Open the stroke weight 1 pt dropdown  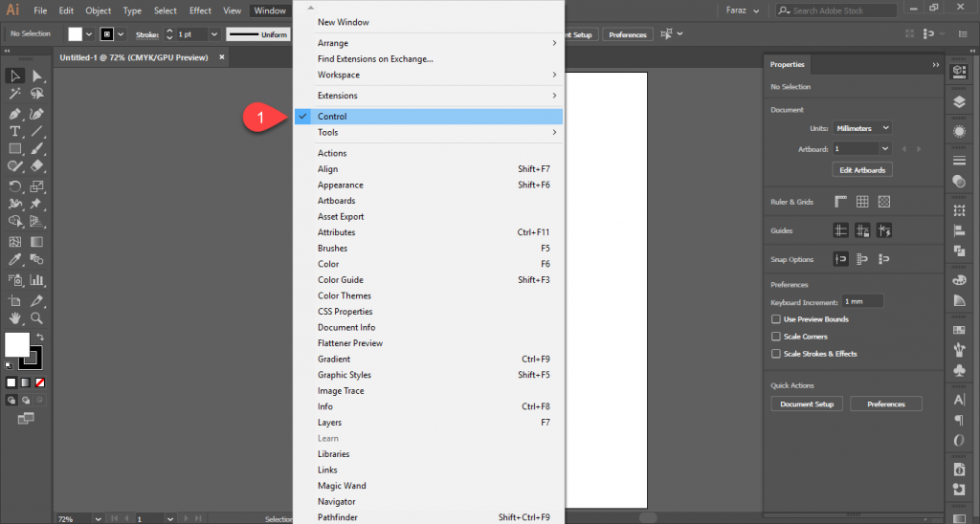(213, 34)
